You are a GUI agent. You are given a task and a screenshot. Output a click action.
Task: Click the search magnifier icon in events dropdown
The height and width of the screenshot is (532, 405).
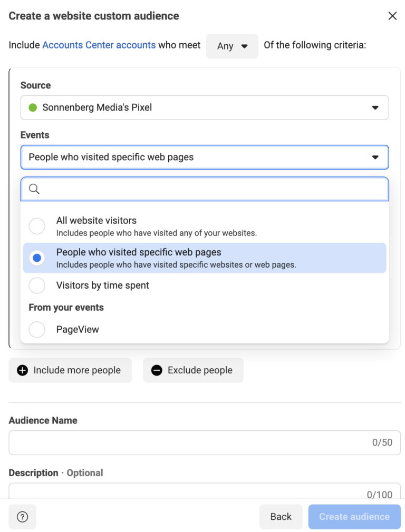point(35,188)
